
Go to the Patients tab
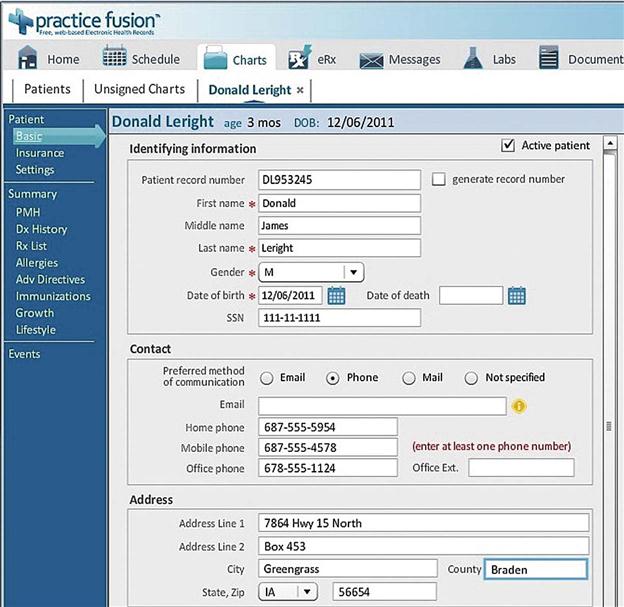point(47,89)
